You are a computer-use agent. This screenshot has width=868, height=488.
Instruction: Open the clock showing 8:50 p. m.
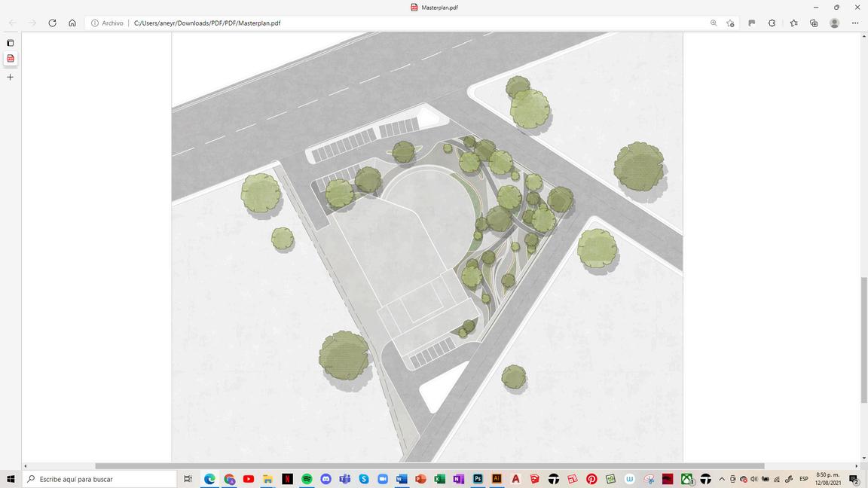pos(828,479)
